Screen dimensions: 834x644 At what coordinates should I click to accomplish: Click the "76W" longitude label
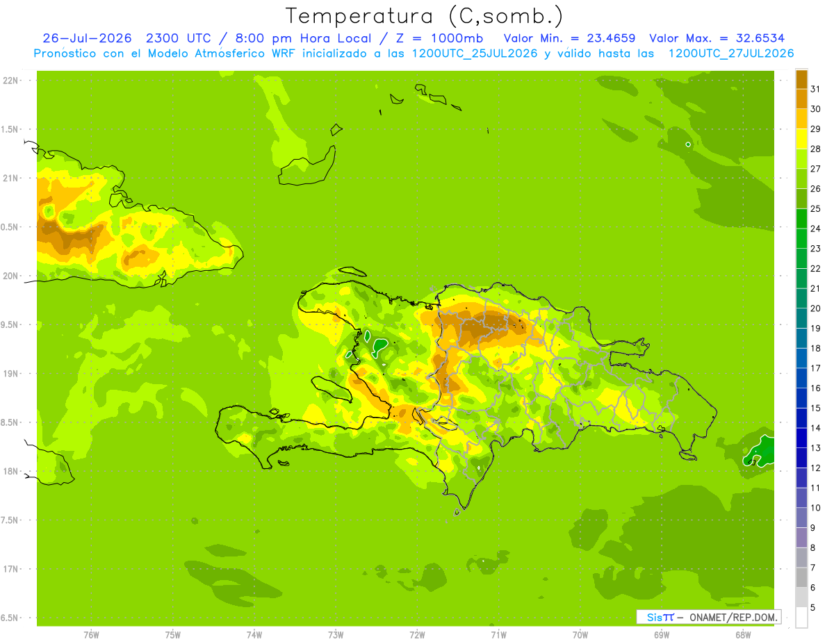pyautogui.click(x=91, y=635)
